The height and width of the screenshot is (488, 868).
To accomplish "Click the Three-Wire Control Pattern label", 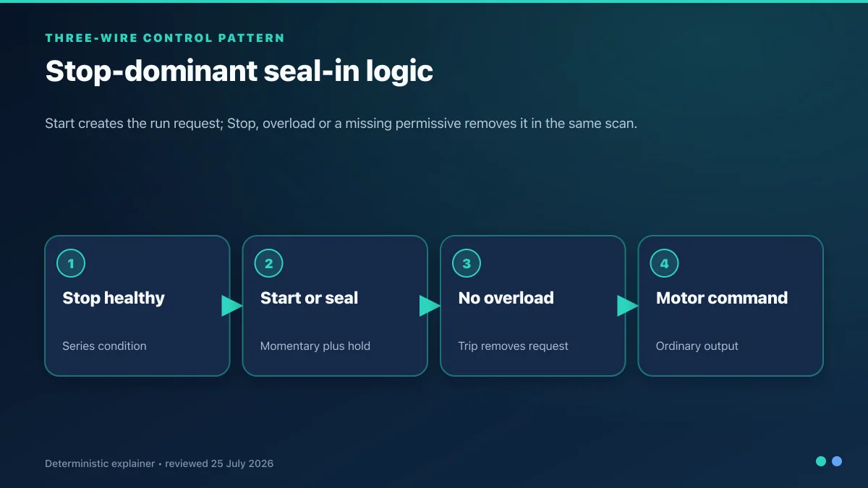I will pos(165,38).
